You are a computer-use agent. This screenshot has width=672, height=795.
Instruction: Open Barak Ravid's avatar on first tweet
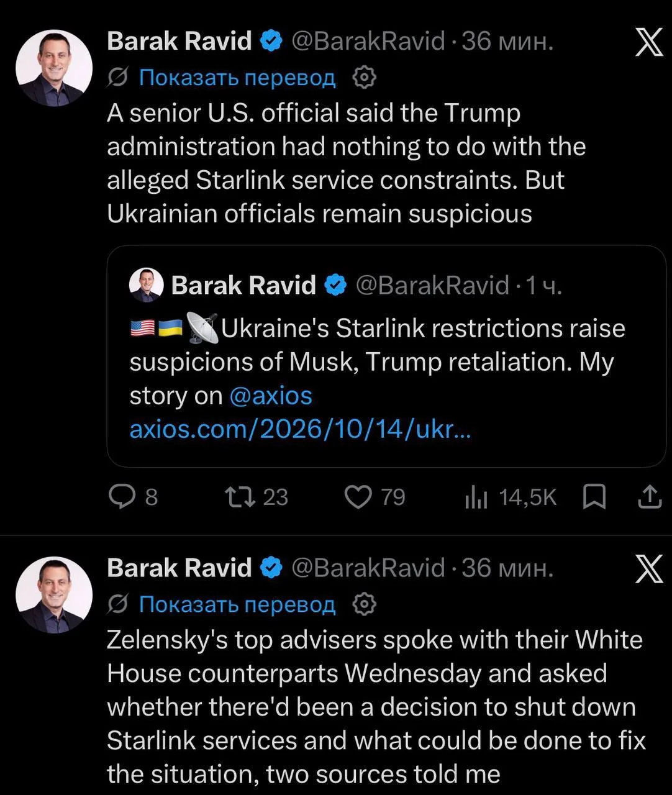[x=54, y=68]
